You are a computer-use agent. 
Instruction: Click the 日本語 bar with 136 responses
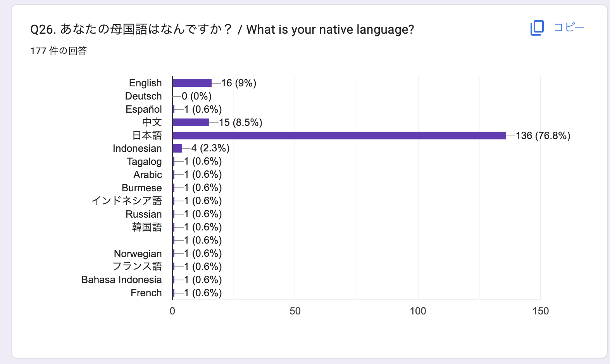[339, 136]
